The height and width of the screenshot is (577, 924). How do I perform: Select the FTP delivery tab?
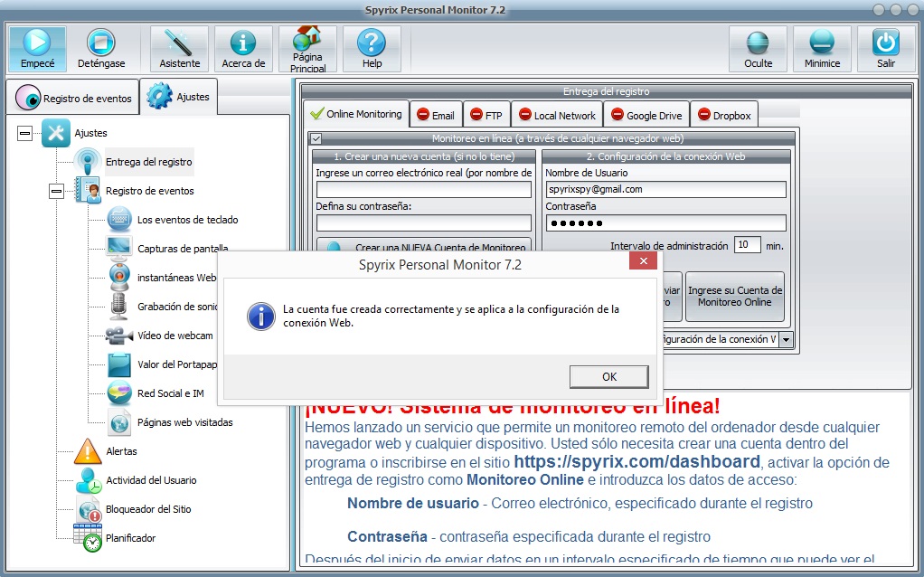coord(486,116)
